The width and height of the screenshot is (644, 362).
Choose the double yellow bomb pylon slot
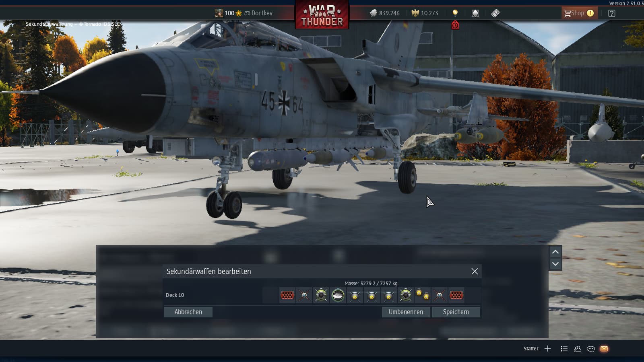[x=422, y=295]
